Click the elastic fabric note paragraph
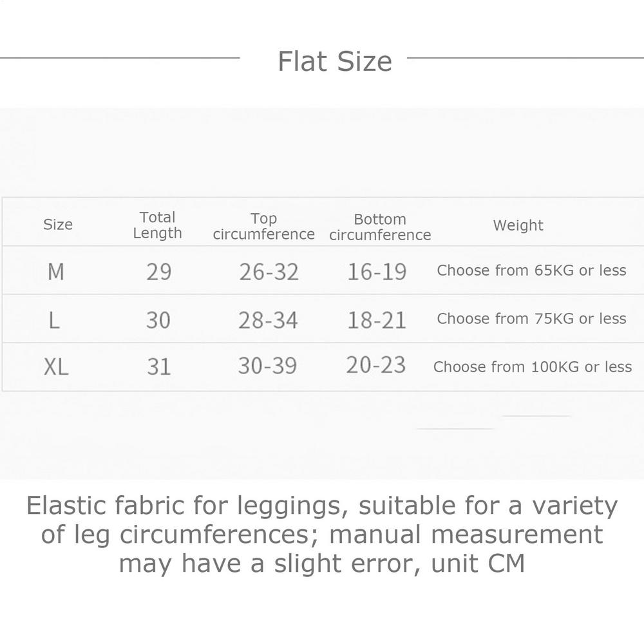Viewport: 644px width, 644px height. 322,535
